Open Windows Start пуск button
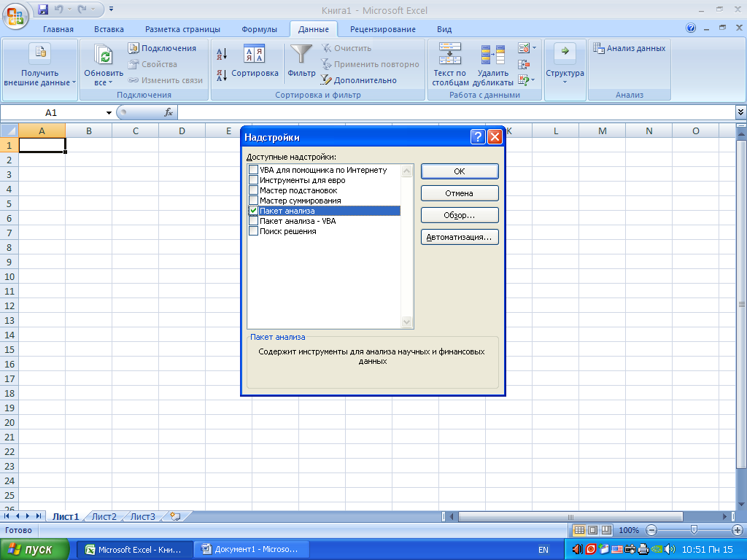 pyautogui.click(x=34, y=550)
